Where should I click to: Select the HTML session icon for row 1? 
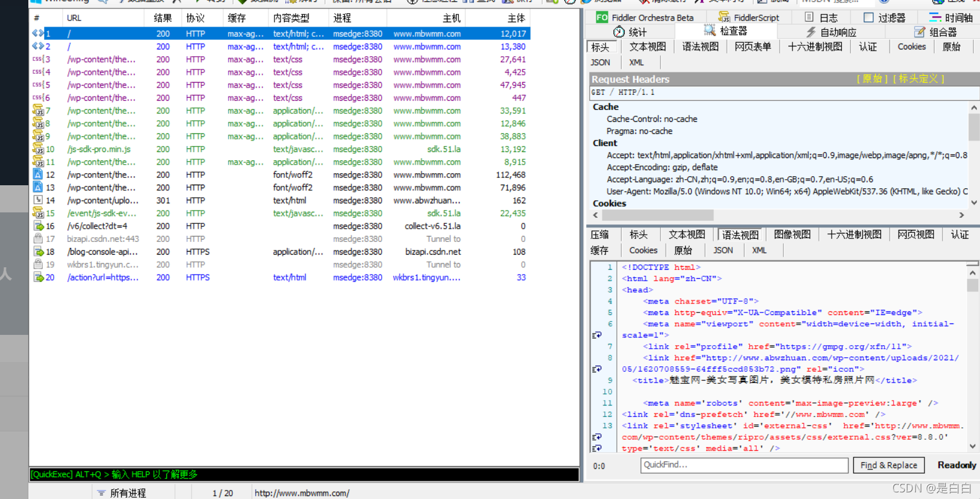click(37, 33)
